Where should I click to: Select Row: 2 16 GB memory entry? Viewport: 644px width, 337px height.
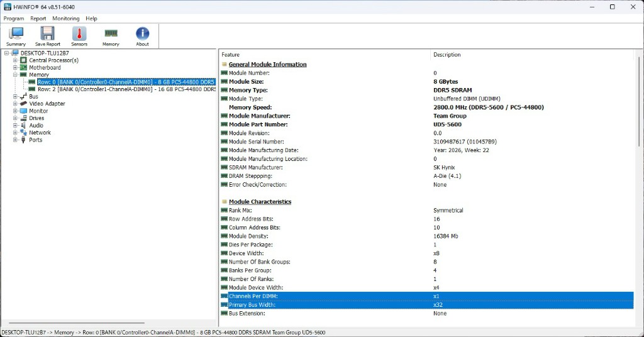point(126,89)
